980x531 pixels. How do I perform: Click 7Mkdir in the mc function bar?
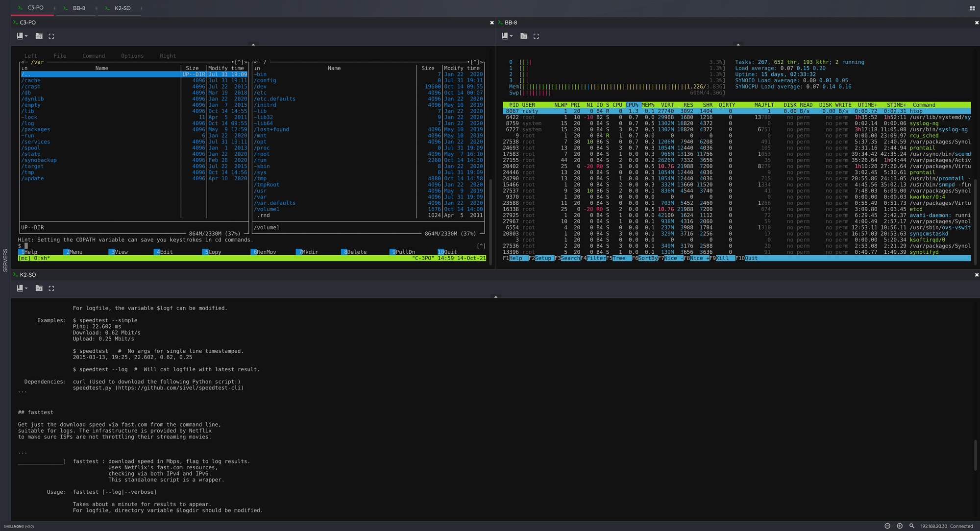click(307, 252)
